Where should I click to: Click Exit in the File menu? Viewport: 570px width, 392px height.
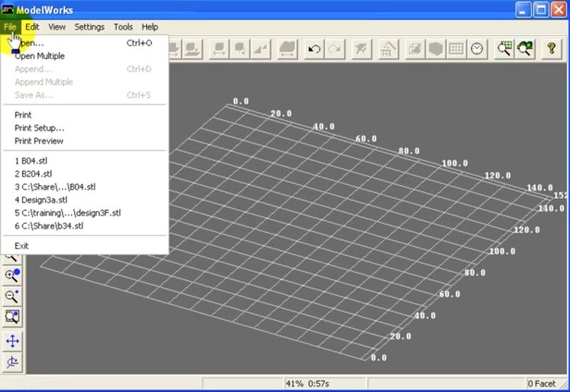click(21, 246)
